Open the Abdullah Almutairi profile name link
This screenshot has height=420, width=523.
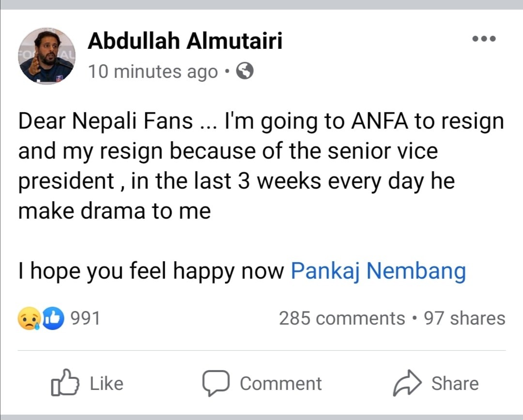point(185,41)
